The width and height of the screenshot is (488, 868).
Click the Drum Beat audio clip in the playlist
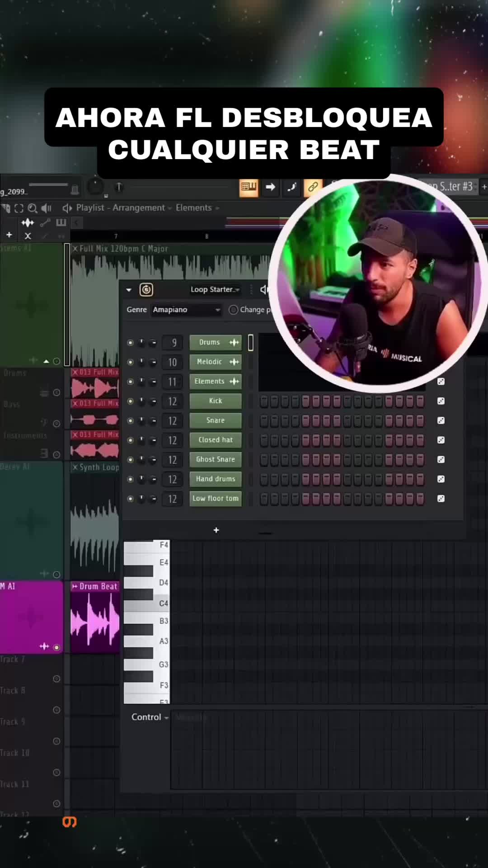[95, 617]
